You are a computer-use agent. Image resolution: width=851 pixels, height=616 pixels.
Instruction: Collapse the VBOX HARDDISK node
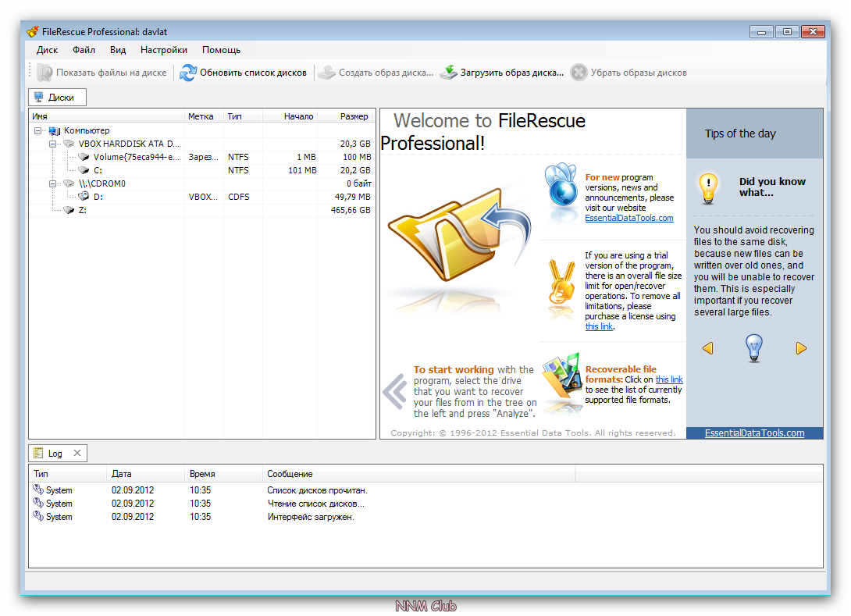pyautogui.click(x=52, y=144)
